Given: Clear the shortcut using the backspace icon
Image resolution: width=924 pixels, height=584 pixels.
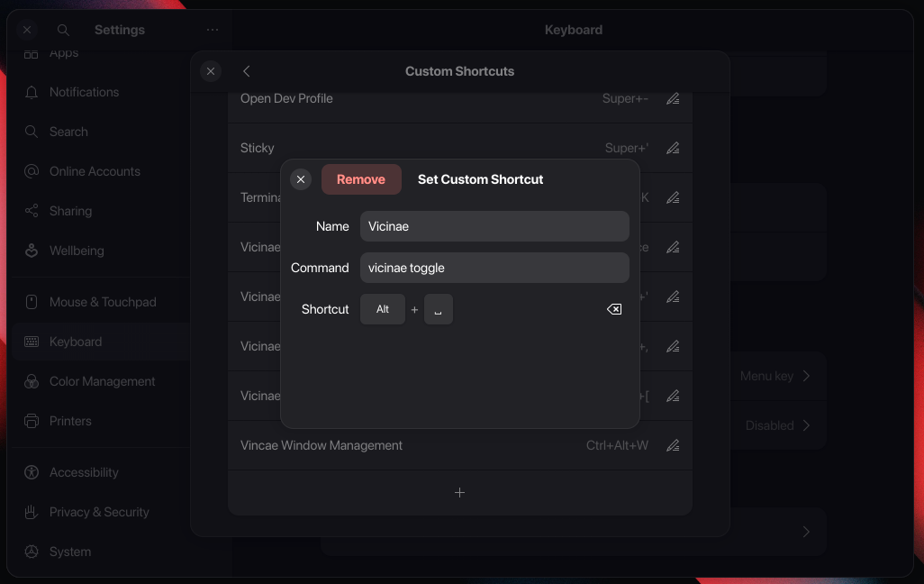Looking at the screenshot, I should pos(613,309).
